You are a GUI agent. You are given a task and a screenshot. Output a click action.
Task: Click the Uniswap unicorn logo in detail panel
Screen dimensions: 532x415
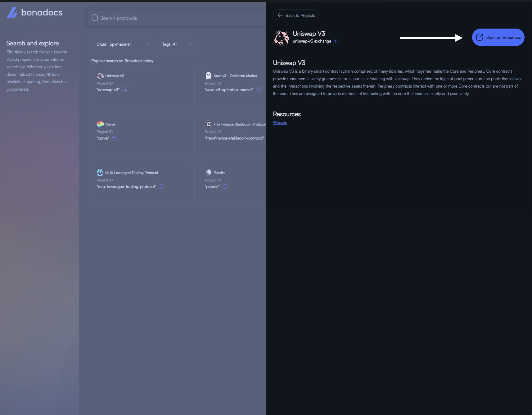[282, 37]
